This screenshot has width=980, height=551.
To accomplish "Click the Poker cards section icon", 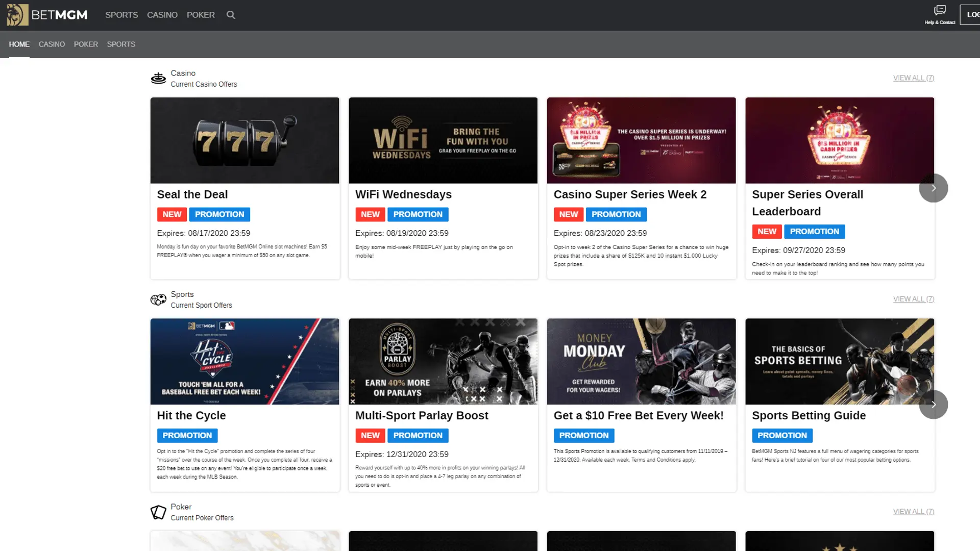I will [x=158, y=512].
